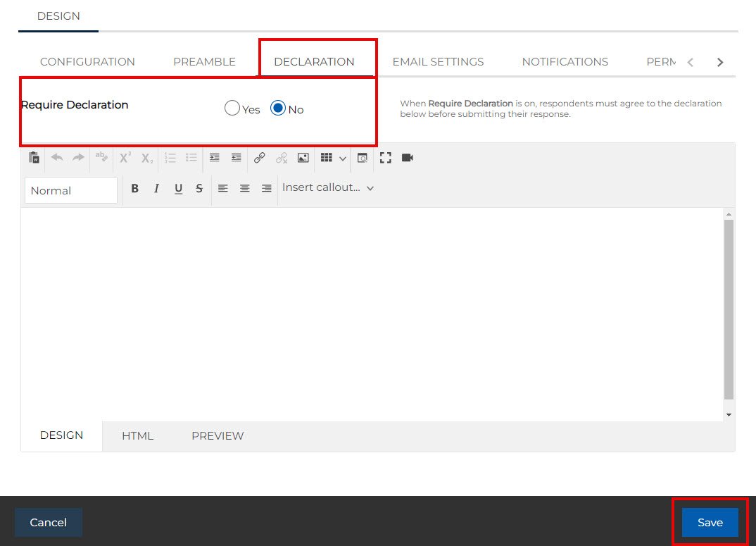The height and width of the screenshot is (546, 756).
Task: Apply bold formatting
Action: point(135,189)
